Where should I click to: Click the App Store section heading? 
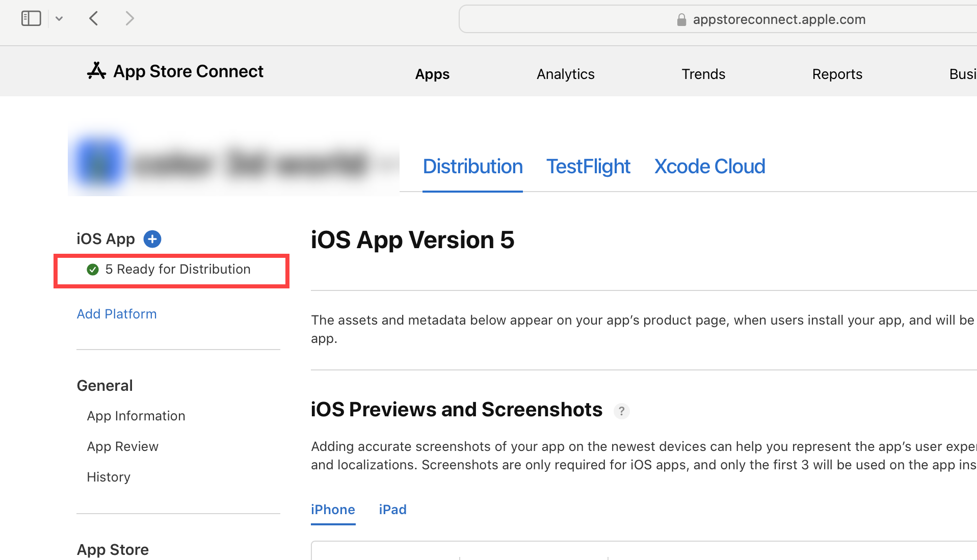coord(113,550)
